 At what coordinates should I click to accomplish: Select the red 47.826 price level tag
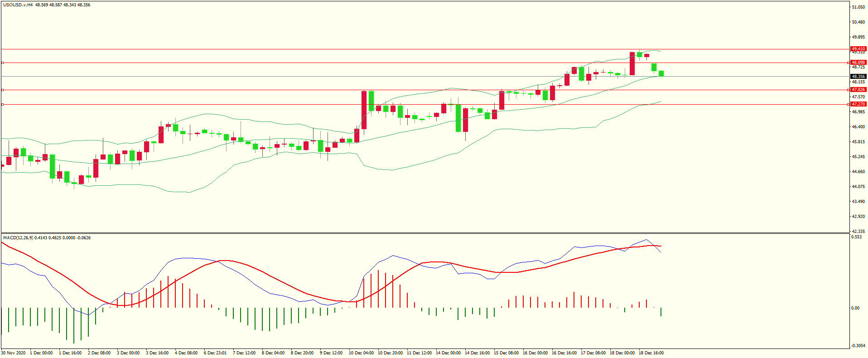858,90
